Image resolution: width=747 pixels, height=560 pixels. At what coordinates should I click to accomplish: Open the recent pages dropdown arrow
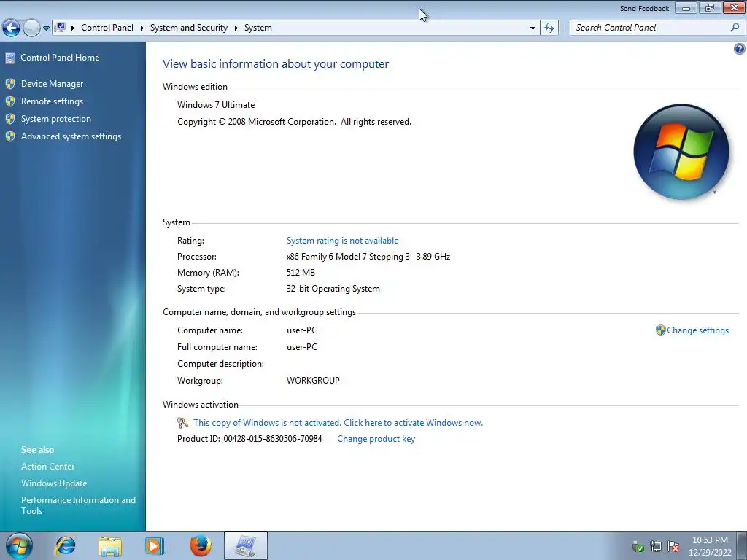(46, 28)
